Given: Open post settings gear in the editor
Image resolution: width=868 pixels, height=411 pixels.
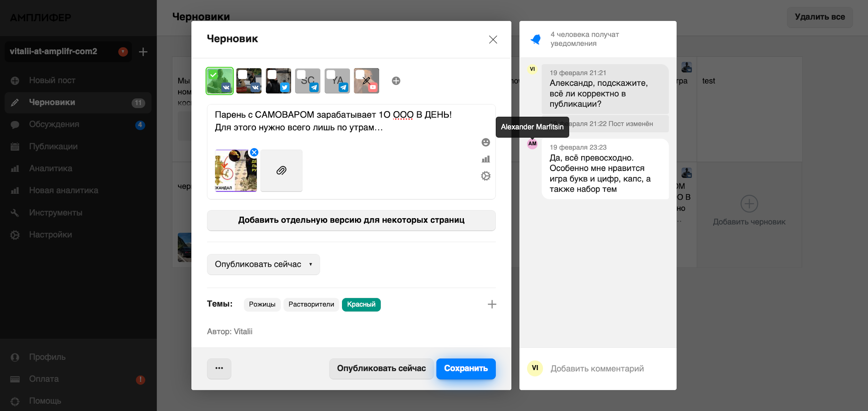Looking at the screenshot, I should pos(486,176).
